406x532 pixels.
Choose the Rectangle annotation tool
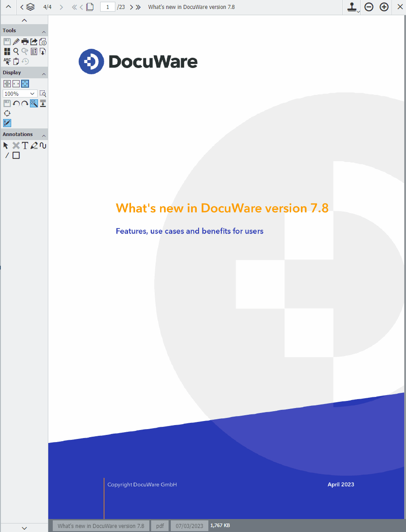pos(16,155)
